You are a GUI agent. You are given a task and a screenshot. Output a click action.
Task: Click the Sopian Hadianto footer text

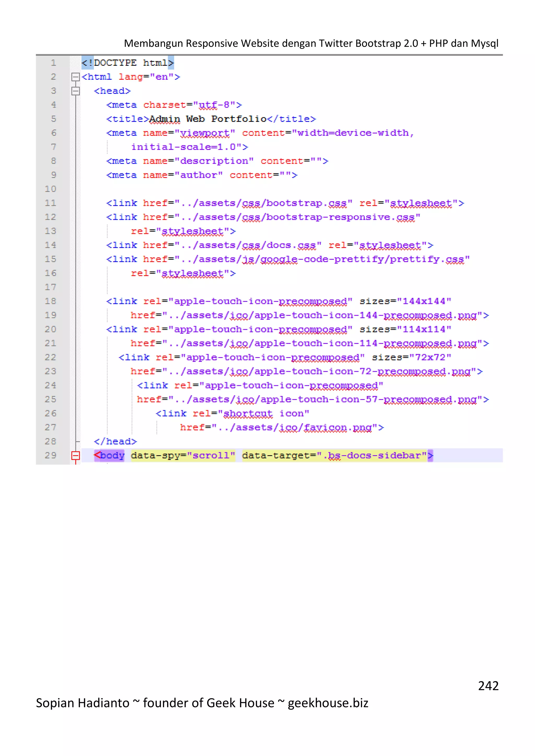tap(202, 703)
